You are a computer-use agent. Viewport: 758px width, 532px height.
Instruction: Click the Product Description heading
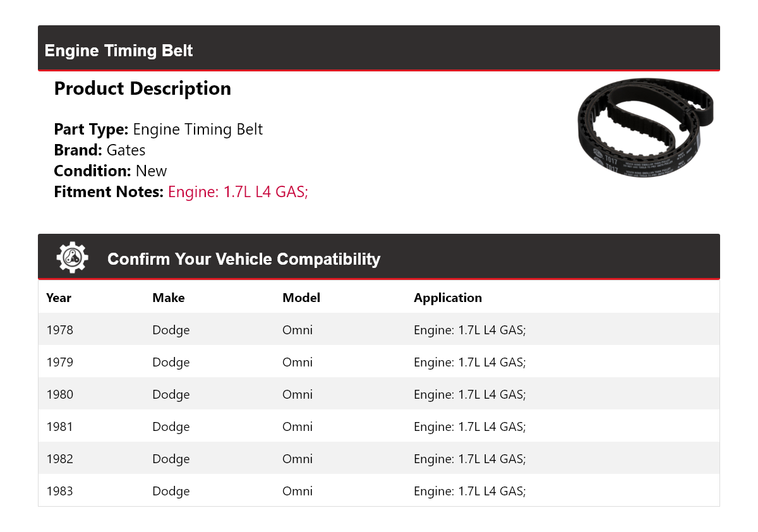(x=143, y=88)
